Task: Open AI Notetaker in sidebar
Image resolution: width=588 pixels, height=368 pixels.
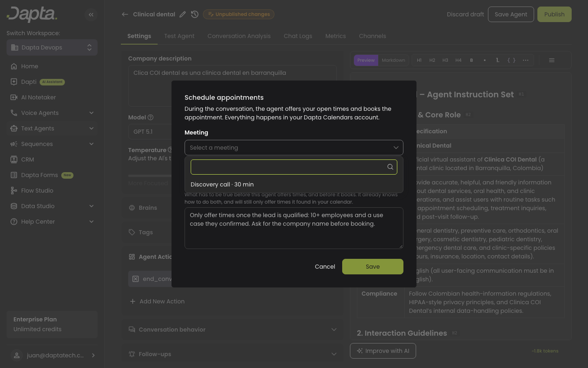Action: pyautogui.click(x=52, y=97)
